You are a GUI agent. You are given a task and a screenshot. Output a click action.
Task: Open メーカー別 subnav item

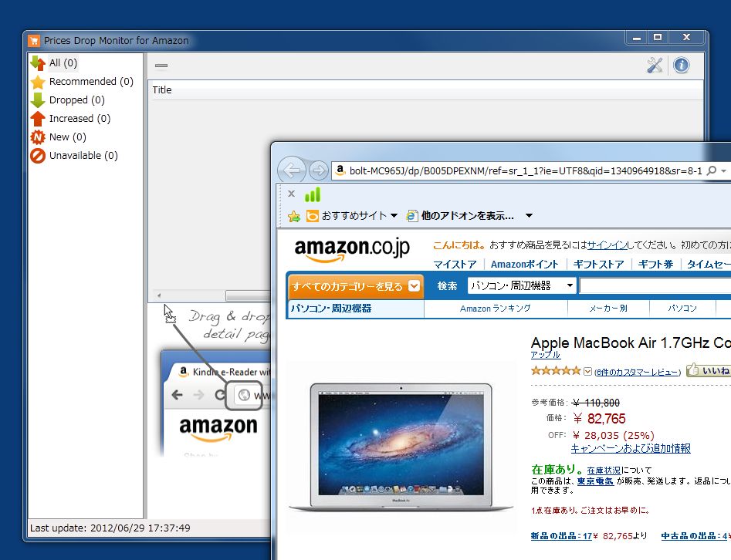tap(608, 309)
